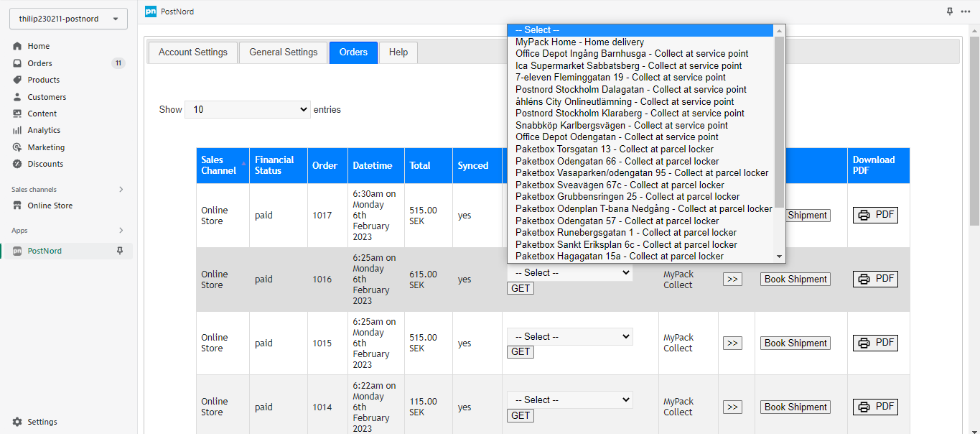This screenshot has width=980, height=434.
Task: Select Paketbox Odenplan T-bana Nedgång locker
Action: tap(640, 209)
